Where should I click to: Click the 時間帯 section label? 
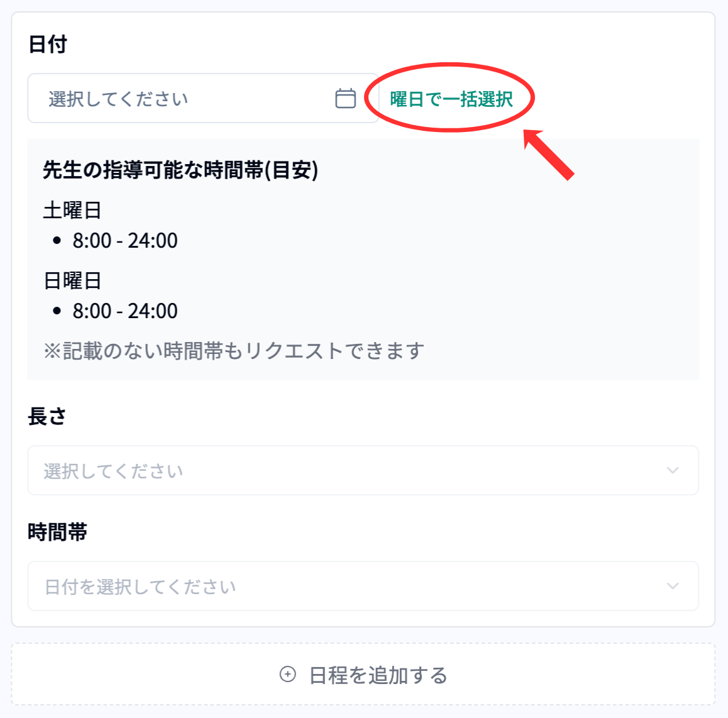[57, 532]
